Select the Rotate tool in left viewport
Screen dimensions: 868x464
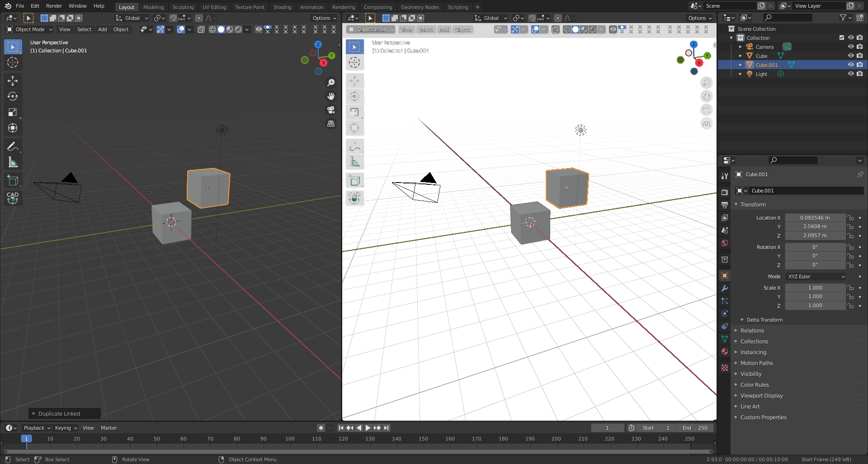[13, 96]
